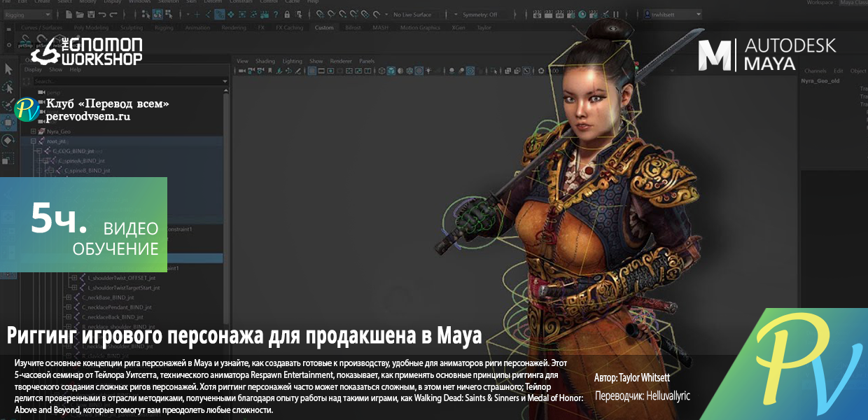Enable snap to grids magnet icon
868x420 pixels.
319,15
